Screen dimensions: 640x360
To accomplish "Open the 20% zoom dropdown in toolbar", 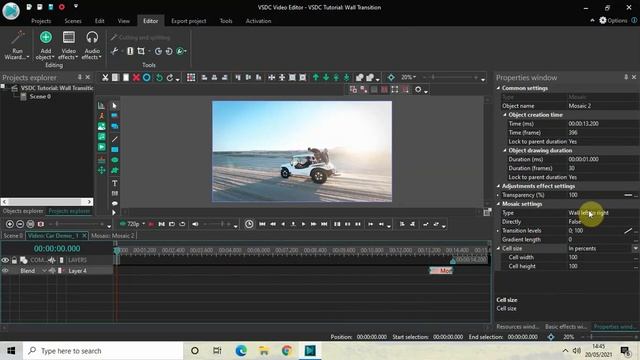I will [409, 77].
